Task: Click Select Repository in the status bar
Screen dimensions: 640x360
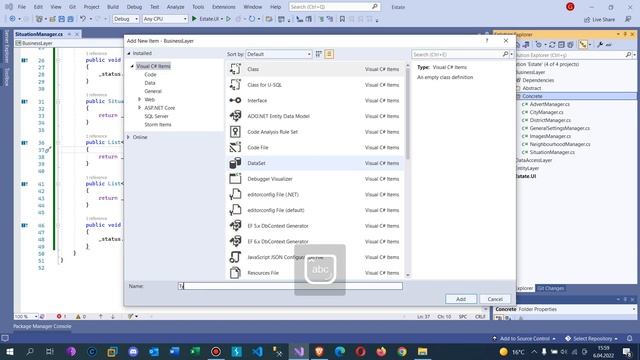Action: pyautogui.click(x=592, y=338)
